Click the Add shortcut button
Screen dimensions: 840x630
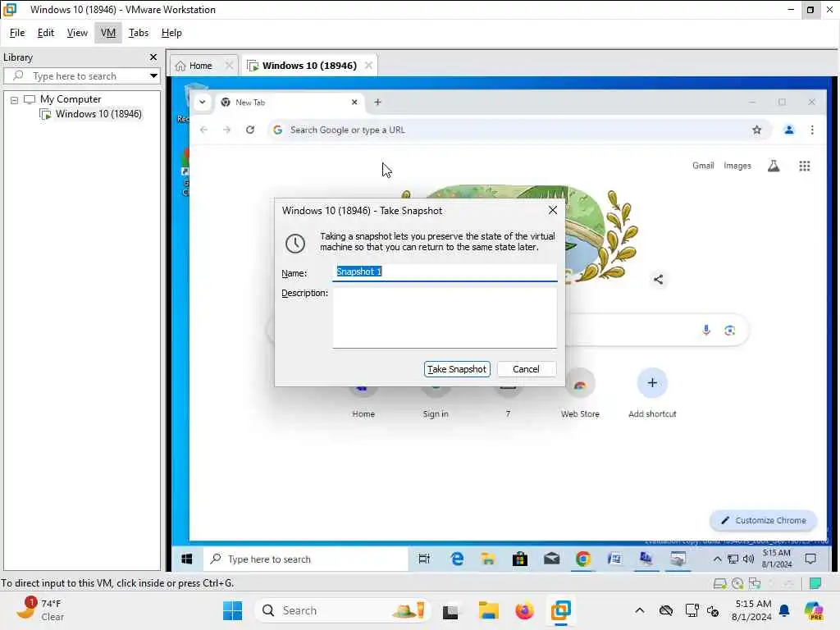pos(652,395)
